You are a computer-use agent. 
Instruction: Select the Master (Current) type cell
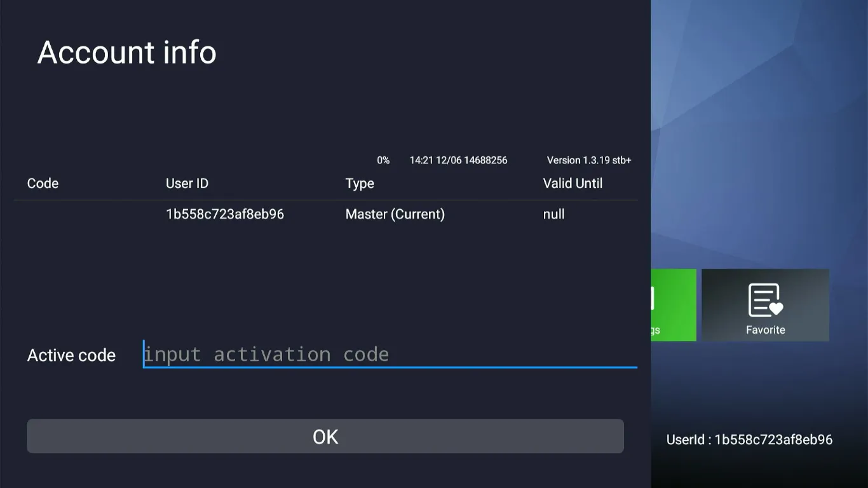[x=395, y=214]
